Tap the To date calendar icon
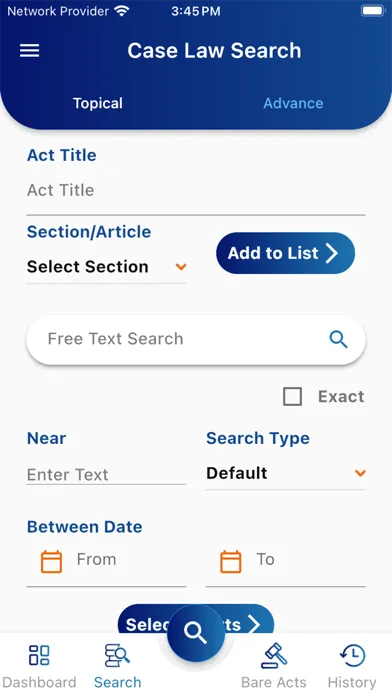Screen dimensions: 392x696 point(231,562)
